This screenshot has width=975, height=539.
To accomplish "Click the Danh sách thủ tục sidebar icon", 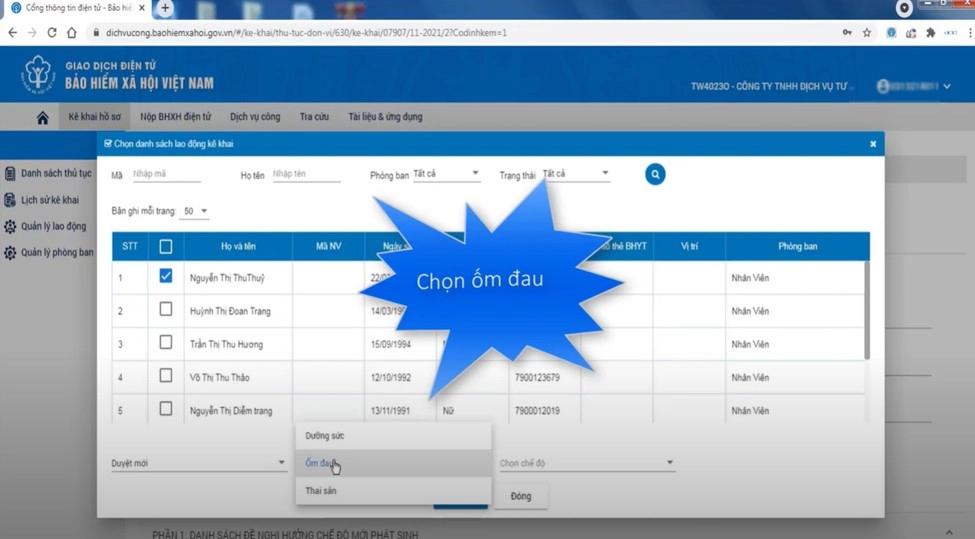I will pyautogui.click(x=10, y=173).
